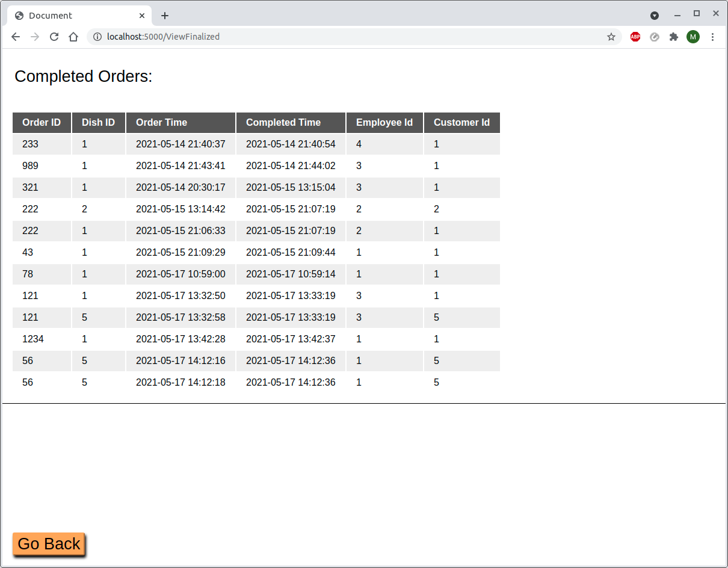Select the Document browser tab
Image resolution: width=728 pixels, height=568 pixels.
(x=72, y=15)
